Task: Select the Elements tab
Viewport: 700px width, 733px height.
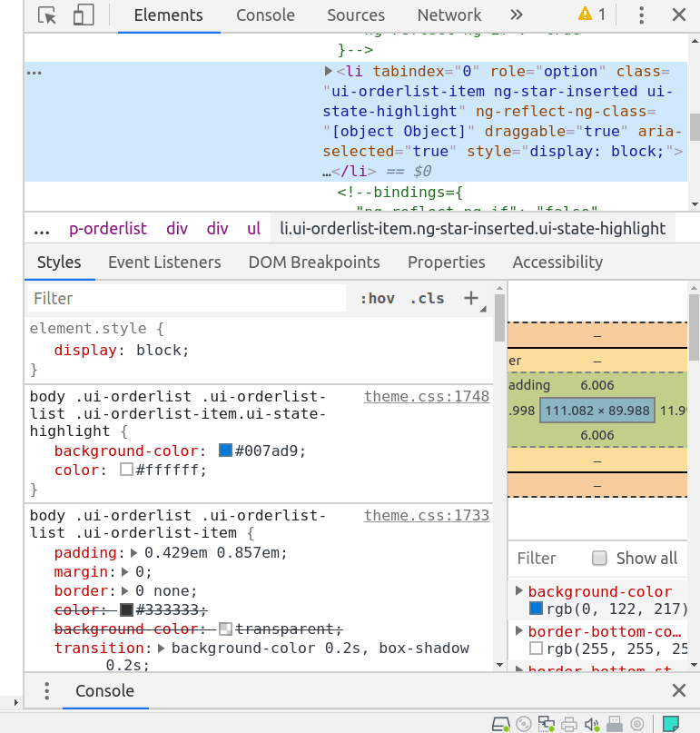Action: point(169,15)
